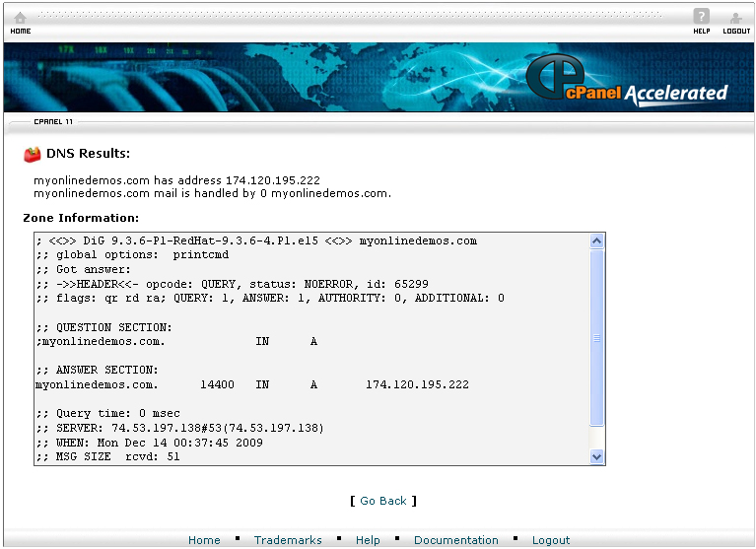Click the TTL value 14400
The width and height of the screenshot is (756, 549).
coord(217,384)
